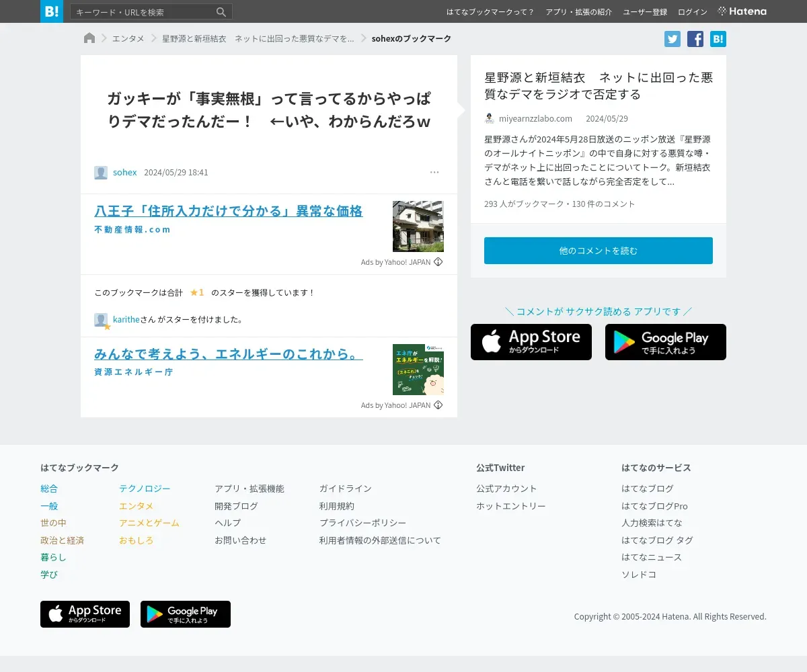This screenshot has height=672, width=807.
Task: Click 資源エネルギー庁 advertiser text
Action: 133,372
